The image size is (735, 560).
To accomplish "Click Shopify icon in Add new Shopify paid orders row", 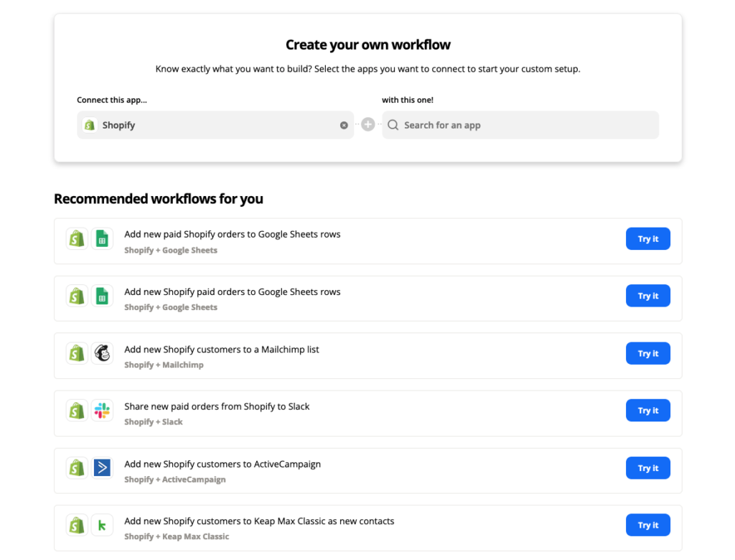I will tap(77, 296).
